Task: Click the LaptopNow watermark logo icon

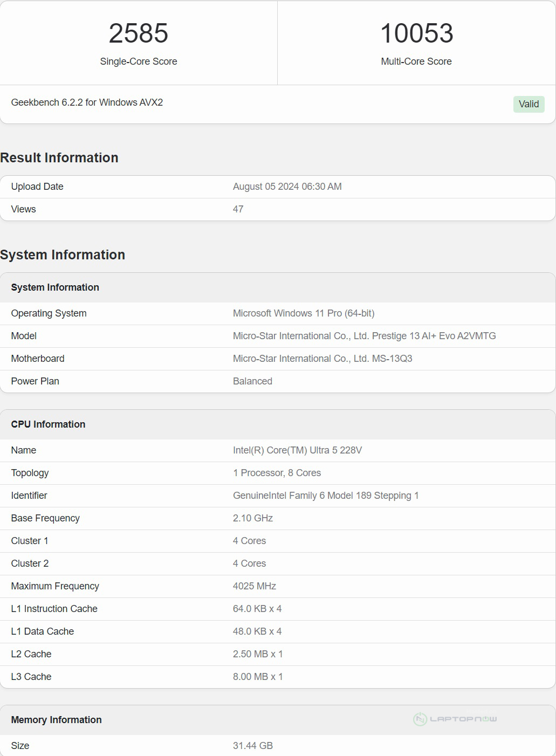Action: [420, 719]
